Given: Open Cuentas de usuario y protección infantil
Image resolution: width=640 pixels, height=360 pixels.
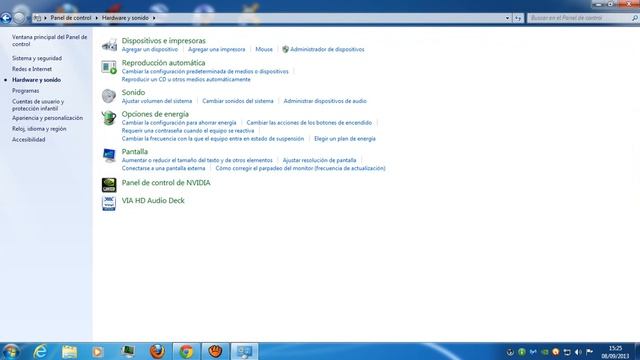Looking at the screenshot, I should point(38,105).
